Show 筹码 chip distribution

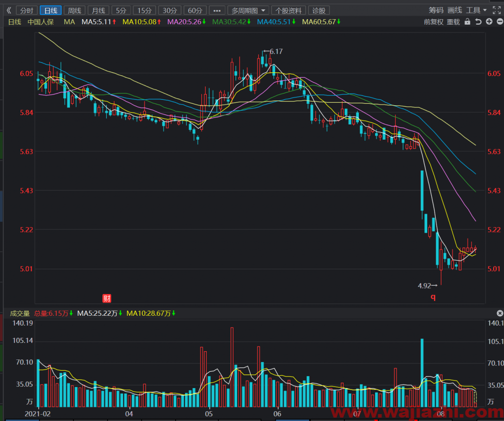click(436, 10)
